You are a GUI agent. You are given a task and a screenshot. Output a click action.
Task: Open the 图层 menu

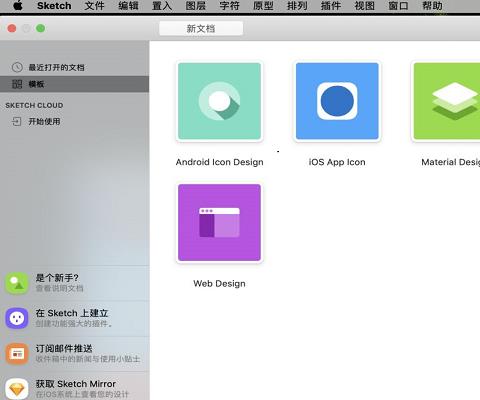196,6
